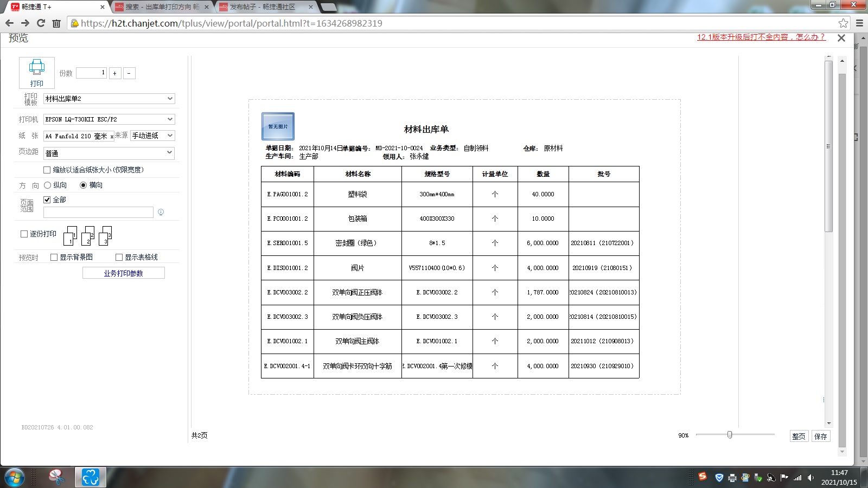
Task: Enable collated printing (逐份打印) checkbox
Action: tap(24, 234)
